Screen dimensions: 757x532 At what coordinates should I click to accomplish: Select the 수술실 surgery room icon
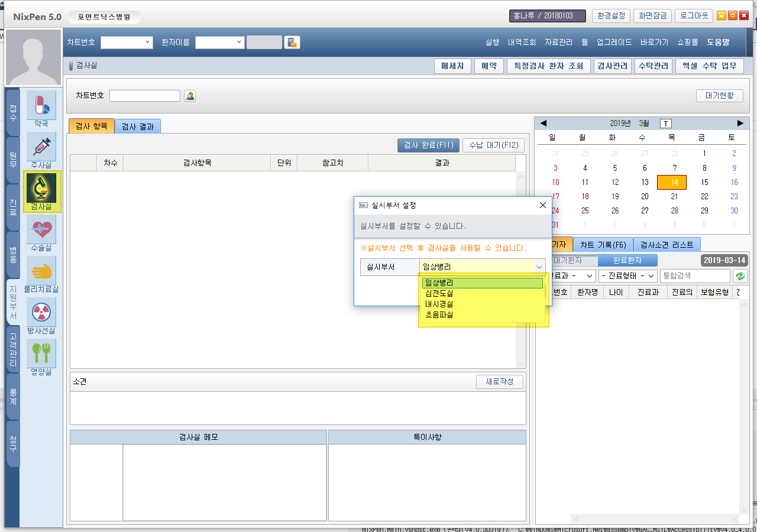(x=41, y=229)
